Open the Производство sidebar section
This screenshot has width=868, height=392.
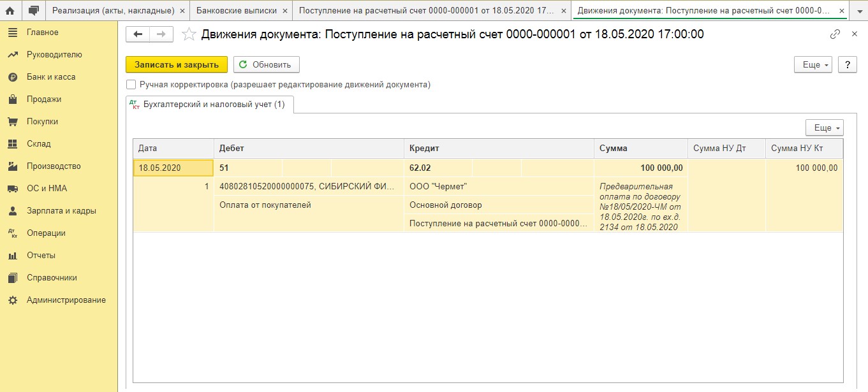(x=54, y=166)
